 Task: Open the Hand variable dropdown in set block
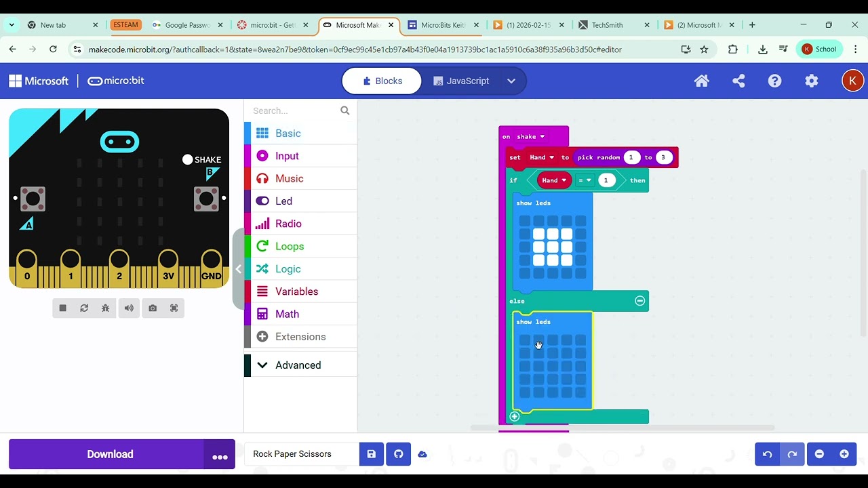(542, 157)
